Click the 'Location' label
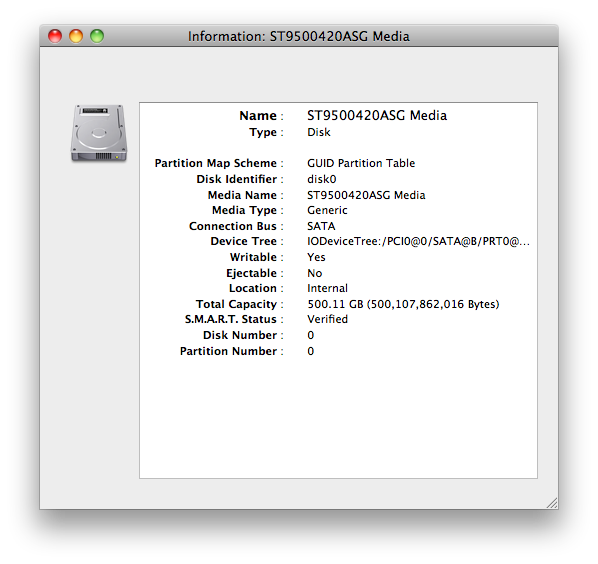Viewport: 598px width, 564px height. pos(252,288)
